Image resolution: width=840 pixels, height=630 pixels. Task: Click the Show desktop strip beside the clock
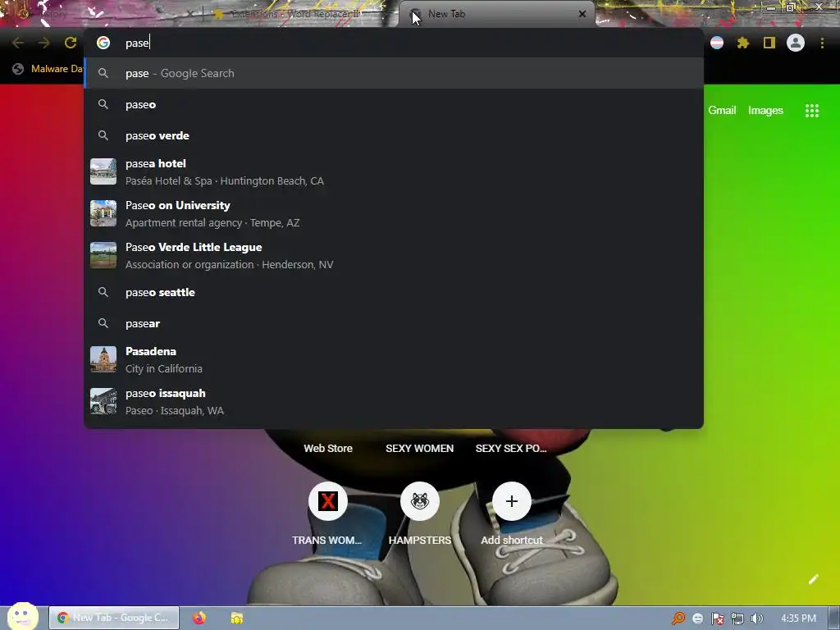coord(834,619)
